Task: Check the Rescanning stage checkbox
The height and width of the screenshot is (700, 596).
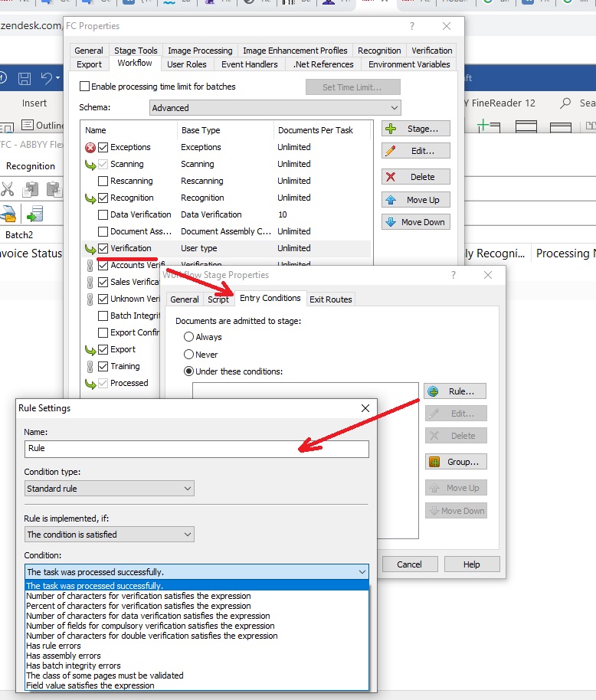Action: tap(103, 181)
